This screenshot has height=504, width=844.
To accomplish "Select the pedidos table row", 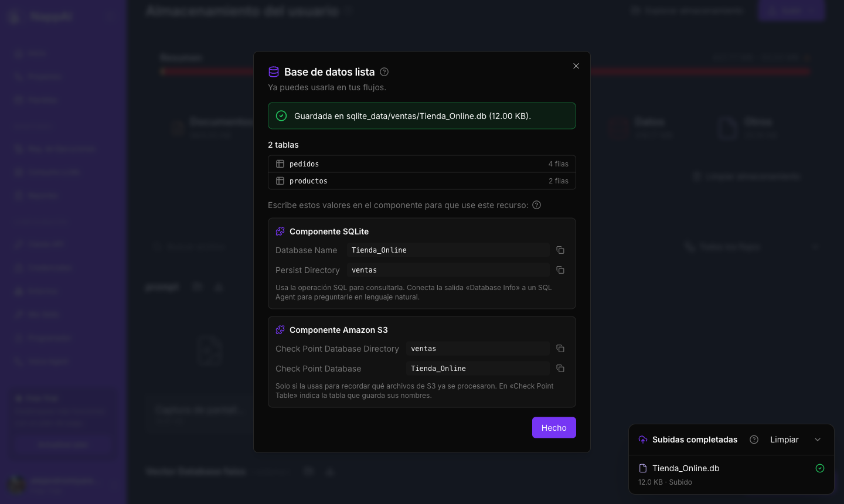I will [x=422, y=164].
